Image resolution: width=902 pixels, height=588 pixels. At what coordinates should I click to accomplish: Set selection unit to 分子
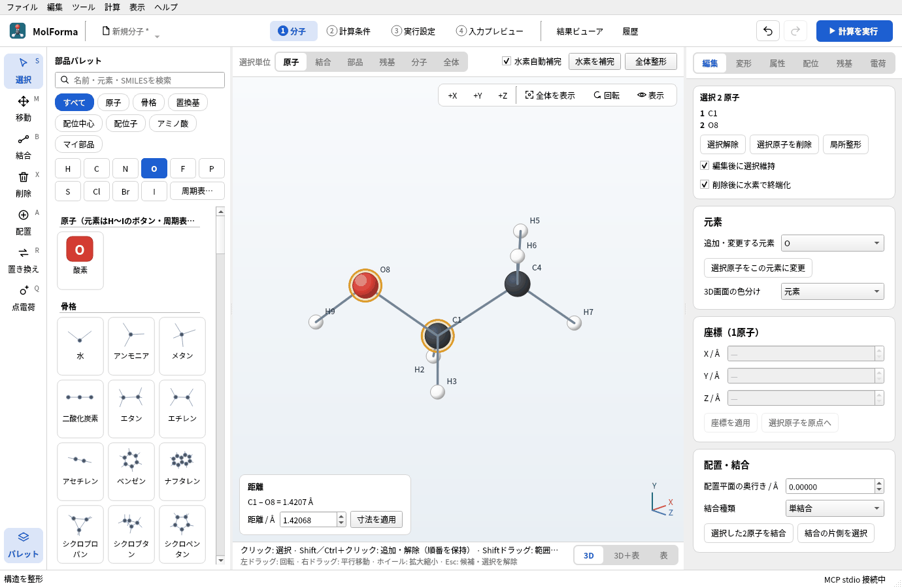tap(419, 62)
